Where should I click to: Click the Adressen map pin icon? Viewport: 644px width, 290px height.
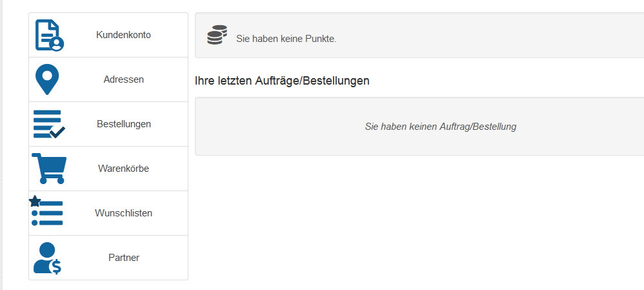pos(46,79)
